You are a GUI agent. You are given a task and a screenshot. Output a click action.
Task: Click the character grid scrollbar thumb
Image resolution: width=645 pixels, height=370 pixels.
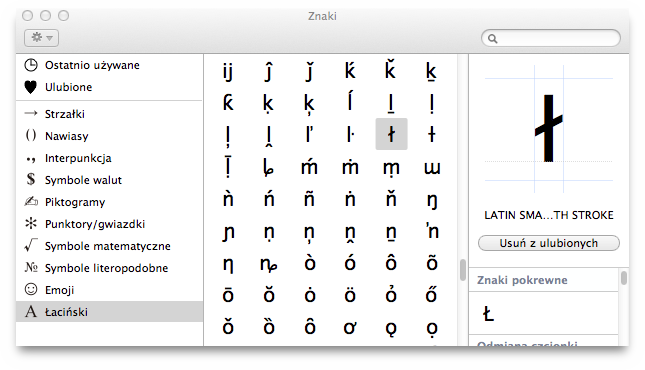coord(463,270)
